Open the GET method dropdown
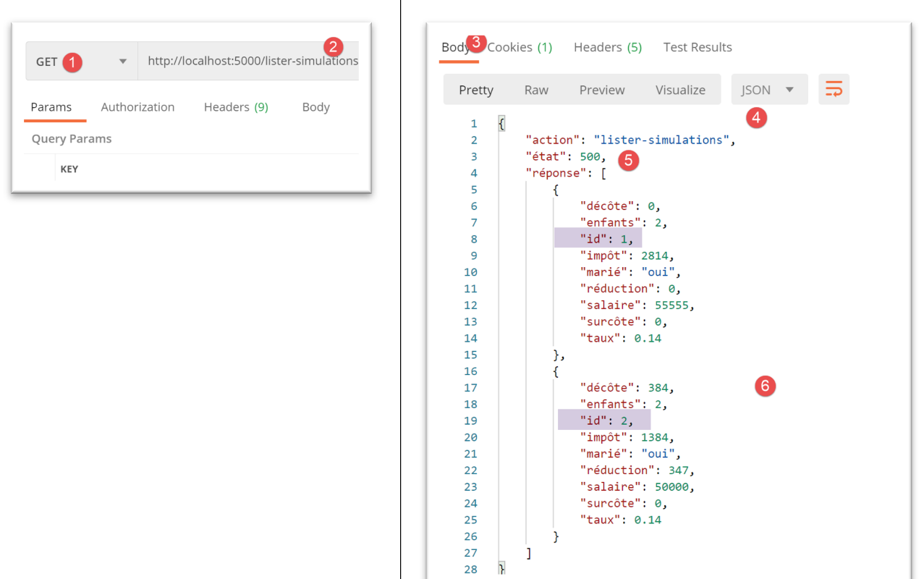Screen dimensions: 924x579 point(81,62)
